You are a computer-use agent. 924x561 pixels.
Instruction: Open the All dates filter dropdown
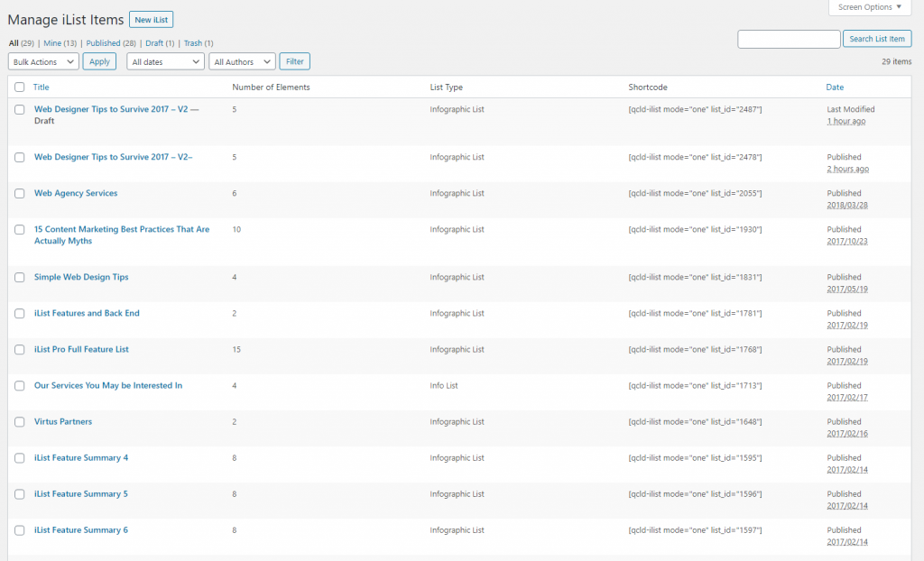point(165,60)
